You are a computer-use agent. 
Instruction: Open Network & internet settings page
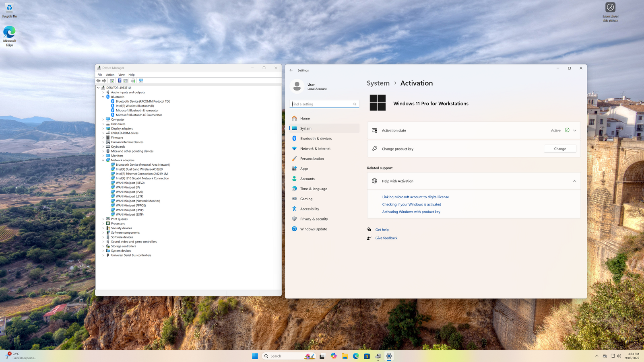324,148
